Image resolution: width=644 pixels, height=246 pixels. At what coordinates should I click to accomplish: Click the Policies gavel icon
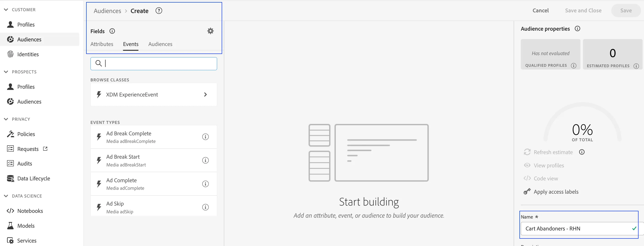10,134
